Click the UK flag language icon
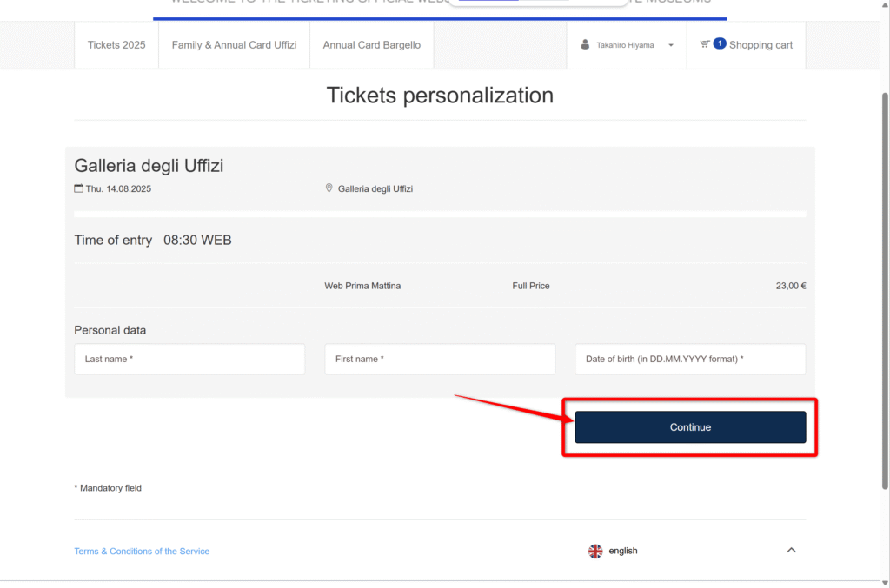This screenshot has height=588, width=890. pyautogui.click(x=594, y=552)
